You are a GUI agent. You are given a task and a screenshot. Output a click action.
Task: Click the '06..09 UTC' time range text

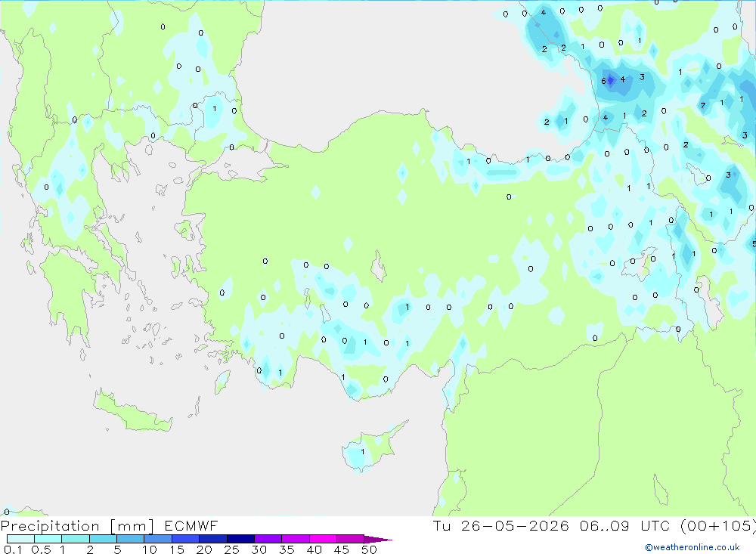pos(625,525)
